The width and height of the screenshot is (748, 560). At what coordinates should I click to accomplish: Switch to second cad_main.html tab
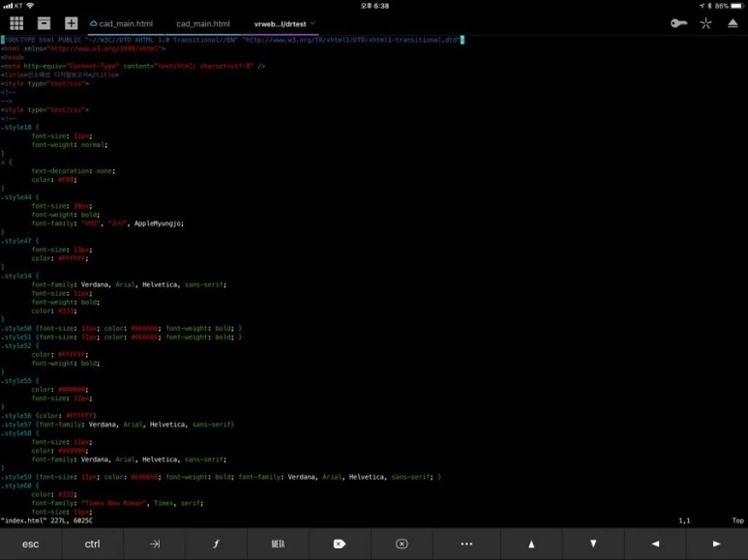pos(203,24)
